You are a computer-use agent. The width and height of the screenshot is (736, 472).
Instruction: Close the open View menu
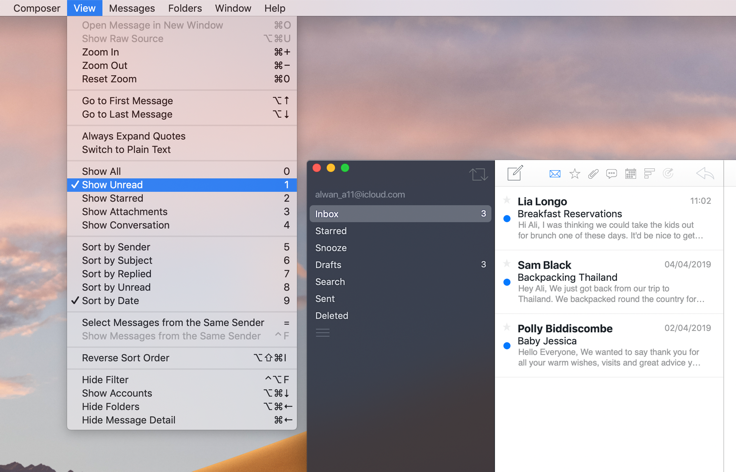[x=84, y=8]
